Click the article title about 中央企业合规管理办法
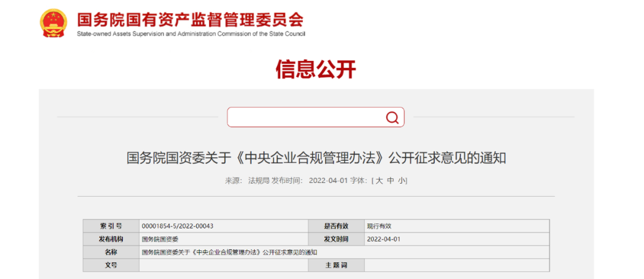Viewport: 644px width, 279px height. click(316, 158)
